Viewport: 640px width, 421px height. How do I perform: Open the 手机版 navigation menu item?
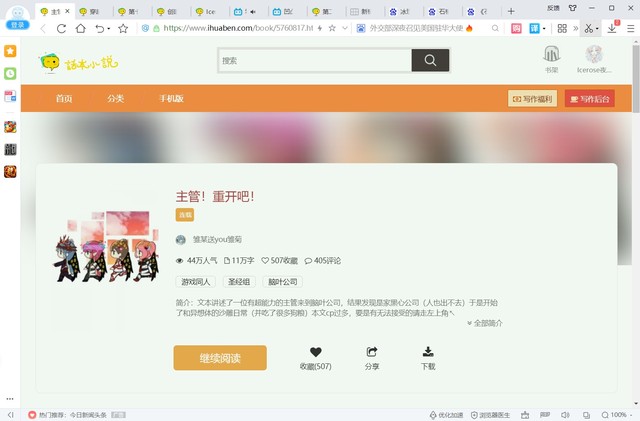(171, 99)
